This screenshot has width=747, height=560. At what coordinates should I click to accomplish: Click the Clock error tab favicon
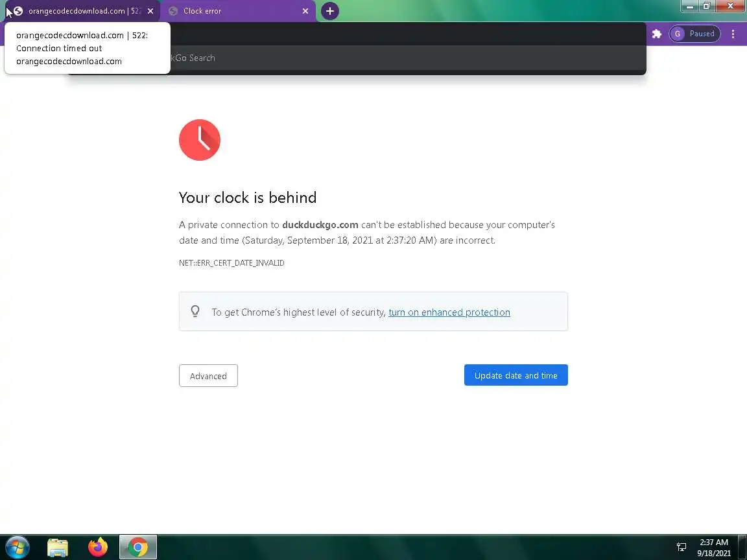click(173, 11)
